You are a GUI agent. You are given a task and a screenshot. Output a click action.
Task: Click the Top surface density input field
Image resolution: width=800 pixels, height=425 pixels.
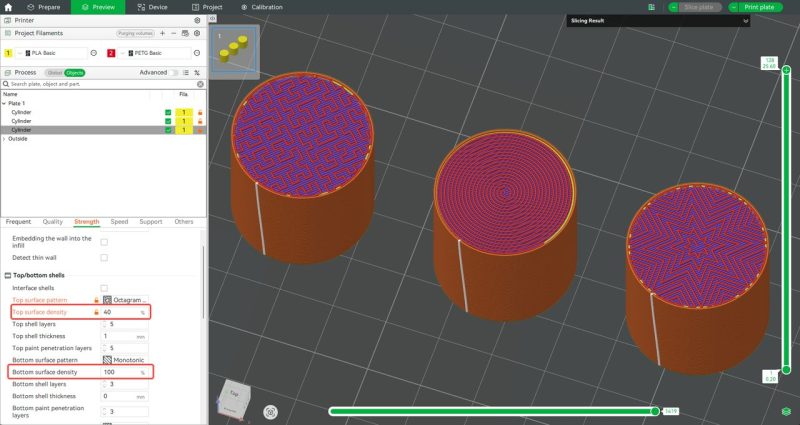(118, 312)
